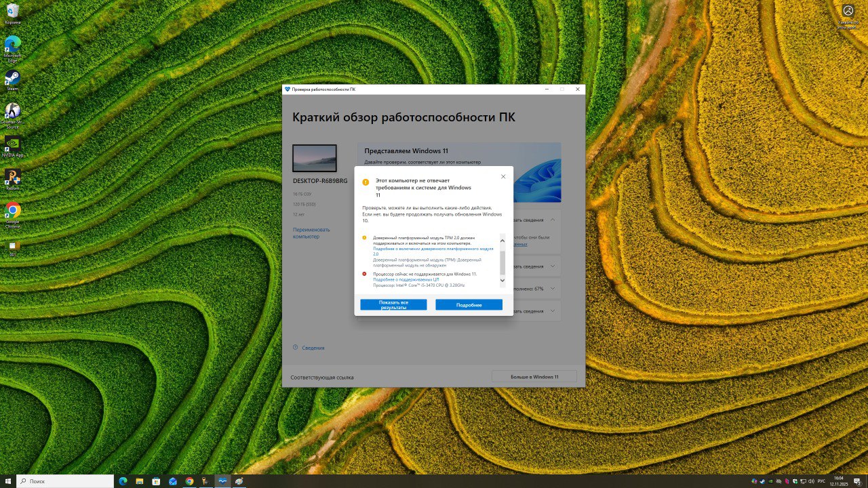Open 'Подробнее о поддерживаемых ЦП' link

(x=406, y=279)
